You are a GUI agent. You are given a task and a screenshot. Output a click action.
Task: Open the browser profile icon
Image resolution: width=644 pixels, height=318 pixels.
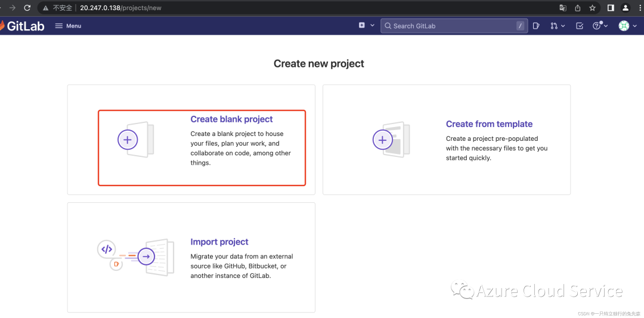pos(626,8)
